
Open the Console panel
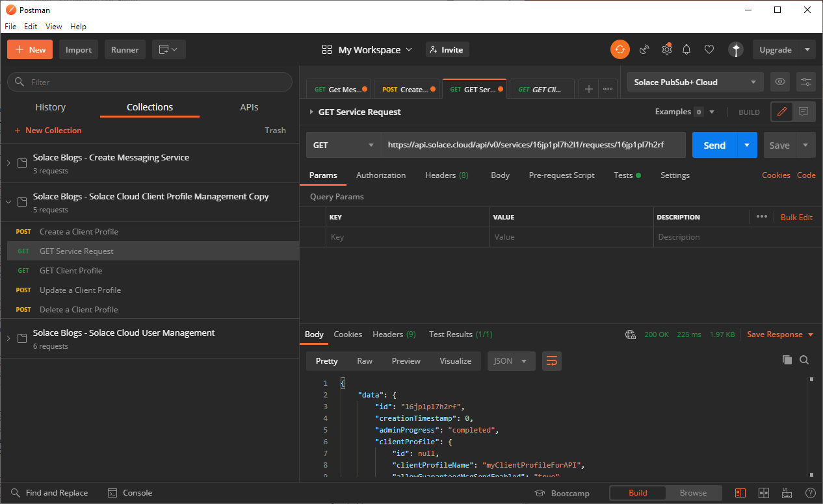[130, 493]
